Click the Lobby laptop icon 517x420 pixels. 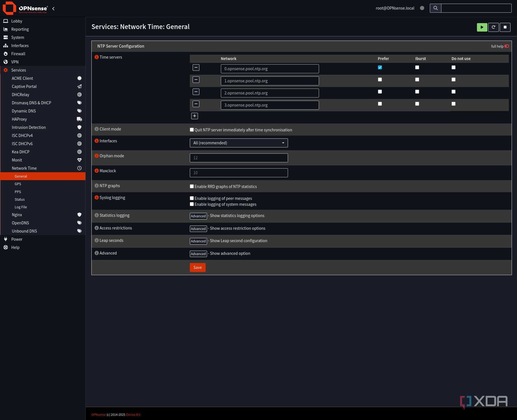[6, 21]
